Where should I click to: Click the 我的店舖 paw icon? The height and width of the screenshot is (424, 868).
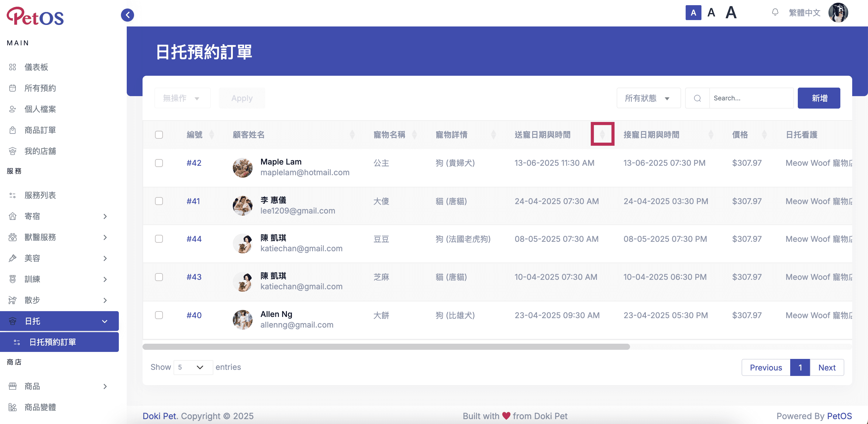pos(12,151)
